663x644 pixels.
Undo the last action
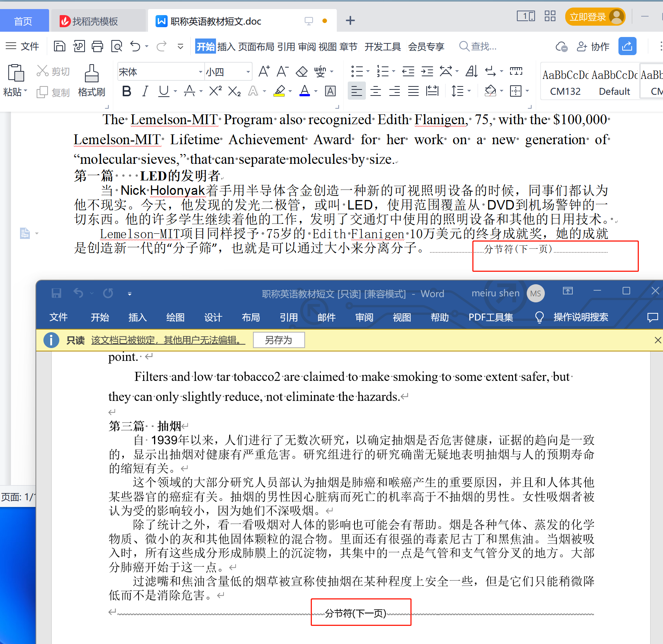(135, 46)
